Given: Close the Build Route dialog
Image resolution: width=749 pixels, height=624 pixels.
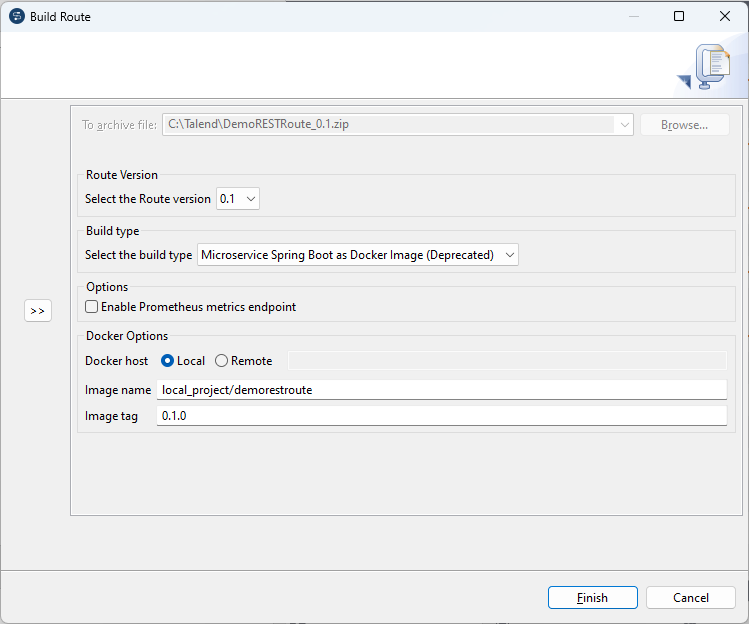Looking at the screenshot, I should 725,16.
